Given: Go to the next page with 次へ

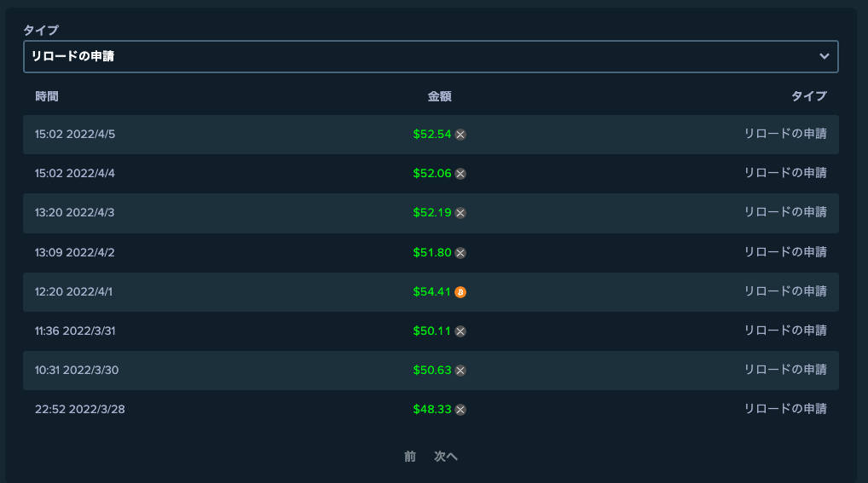Looking at the screenshot, I should pyautogui.click(x=446, y=457).
